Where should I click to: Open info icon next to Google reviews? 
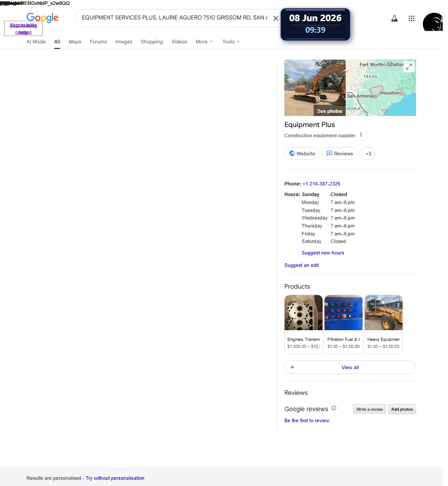click(334, 408)
